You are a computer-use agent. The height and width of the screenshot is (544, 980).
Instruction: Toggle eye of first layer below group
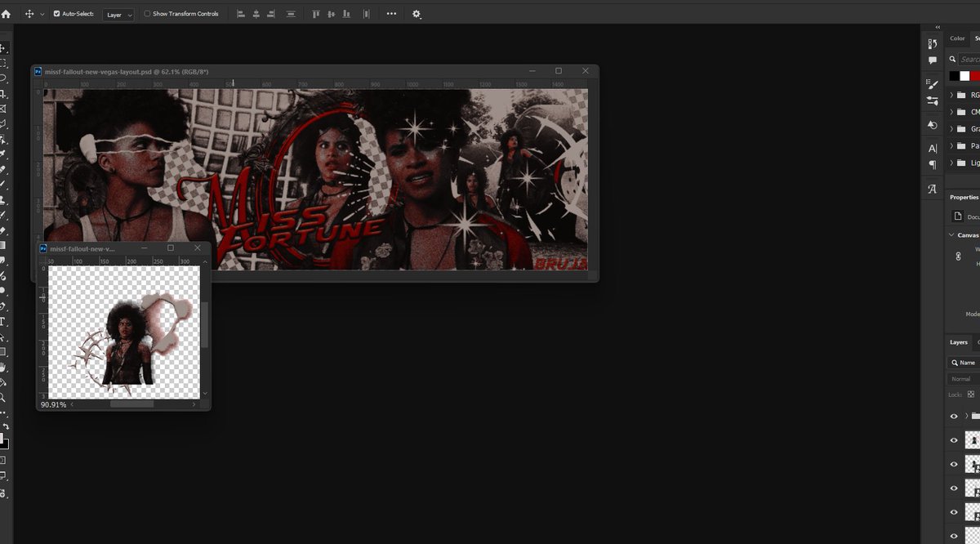coord(954,440)
